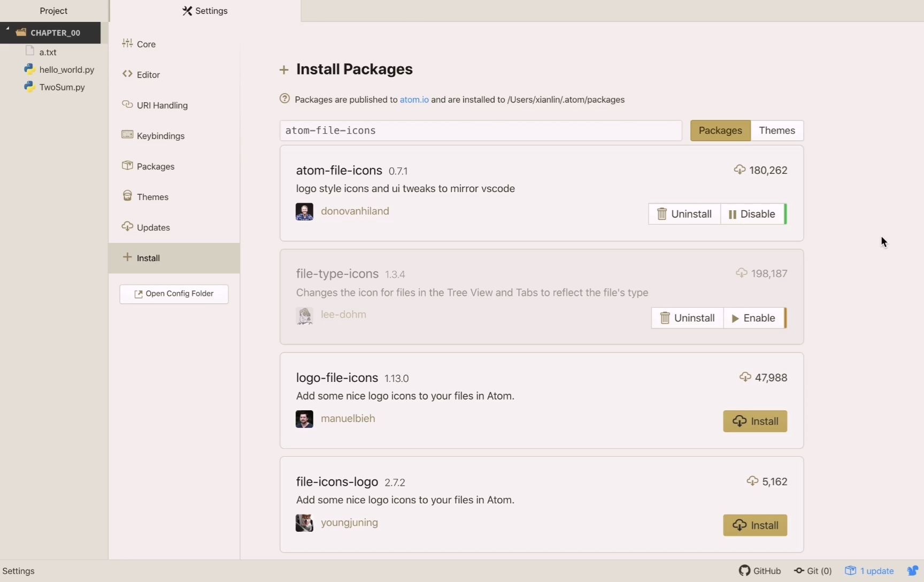
Task: Click donovanhiland's avatar image
Action: click(304, 211)
